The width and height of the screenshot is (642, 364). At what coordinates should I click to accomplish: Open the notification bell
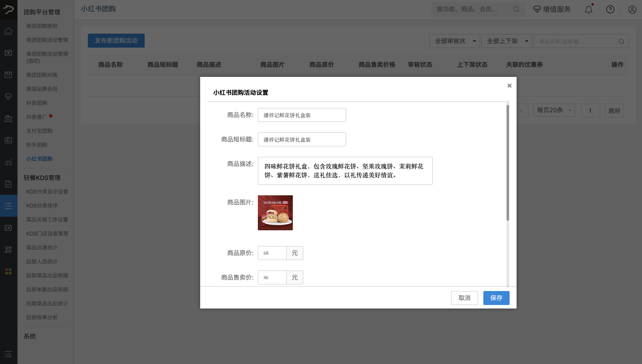pyautogui.click(x=588, y=9)
